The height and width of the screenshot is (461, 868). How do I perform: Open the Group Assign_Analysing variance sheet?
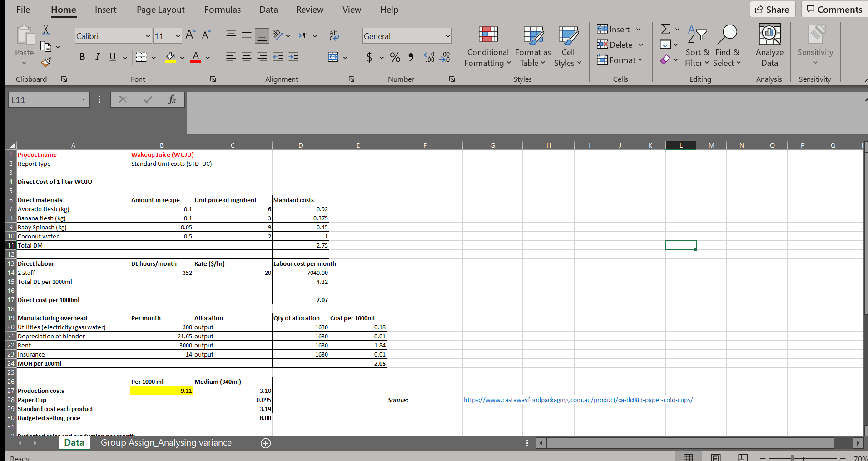[x=166, y=443]
